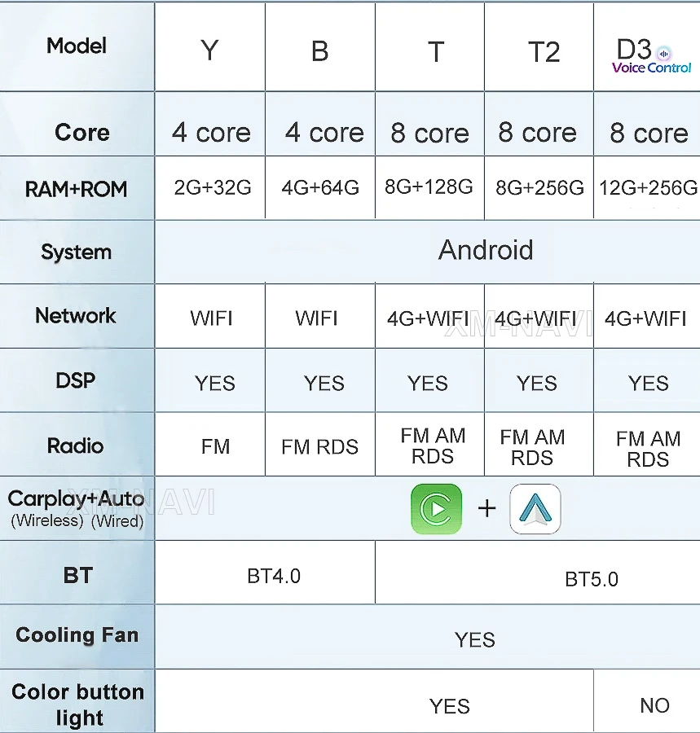The height and width of the screenshot is (733, 700).
Task: Click the green CarPlay icon
Action: pyautogui.click(x=436, y=509)
